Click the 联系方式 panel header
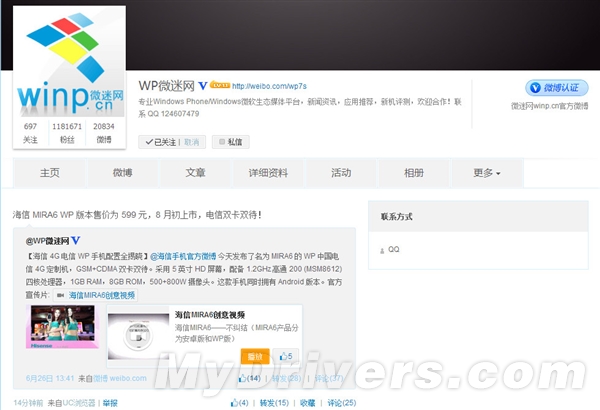600x410 pixels. (478, 216)
